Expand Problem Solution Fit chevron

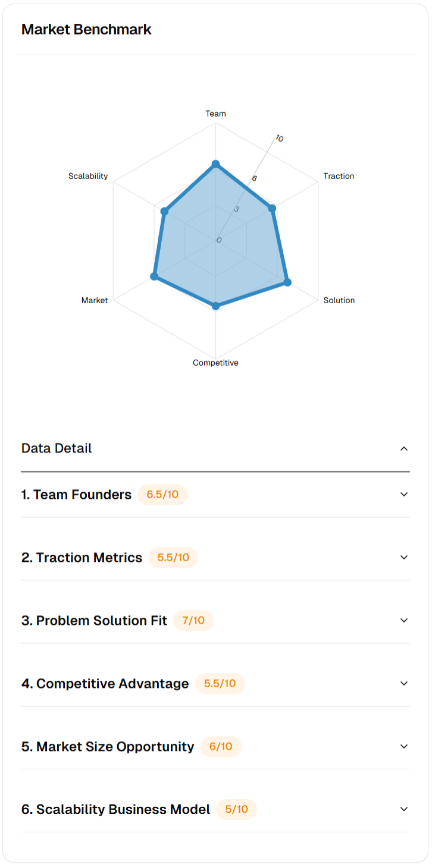pos(404,620)
